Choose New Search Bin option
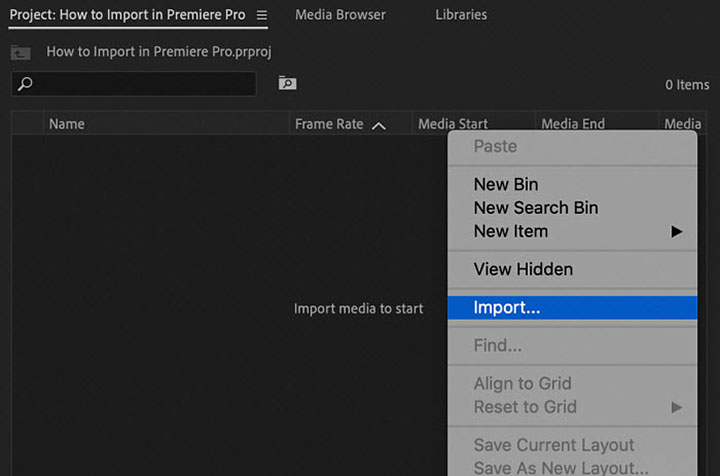Screen dimensions: 720x476 click(536, 208)
